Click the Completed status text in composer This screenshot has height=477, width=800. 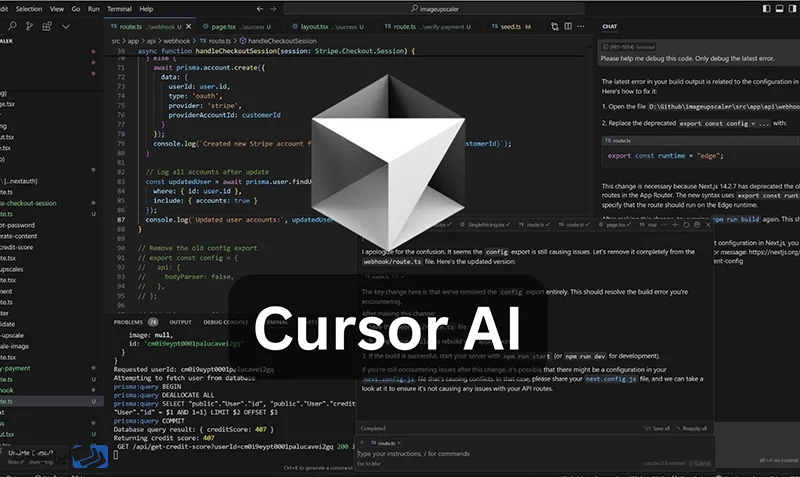coord(373,429)
